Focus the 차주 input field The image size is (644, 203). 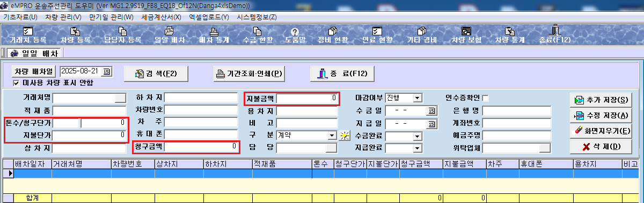pyautogui.click(x=201, y=122)
